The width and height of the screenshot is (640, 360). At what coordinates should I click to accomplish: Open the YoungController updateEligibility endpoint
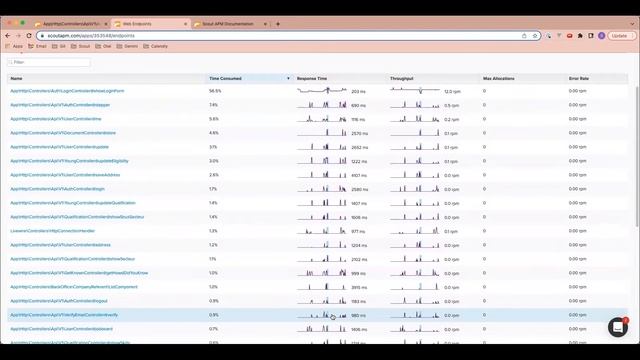[x=69, y=161]
